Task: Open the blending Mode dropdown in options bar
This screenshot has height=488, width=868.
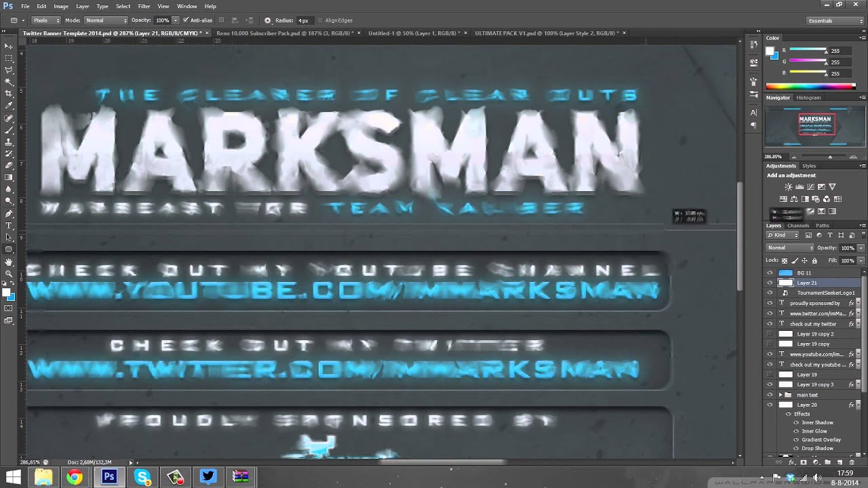Action: coord(105,20)
